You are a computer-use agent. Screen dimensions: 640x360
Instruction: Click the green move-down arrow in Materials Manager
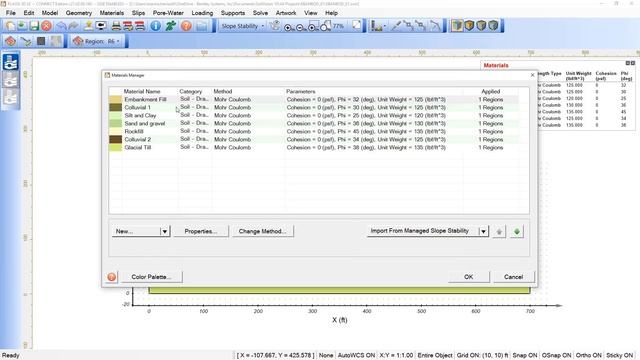tap(517, 231)
